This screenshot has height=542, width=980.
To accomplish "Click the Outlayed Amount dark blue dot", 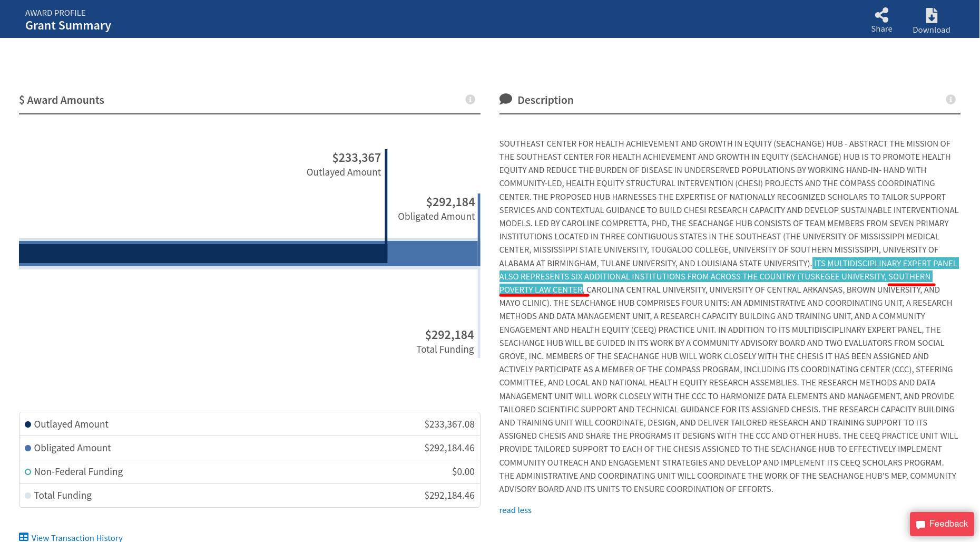I will click(x=28, y=424).
